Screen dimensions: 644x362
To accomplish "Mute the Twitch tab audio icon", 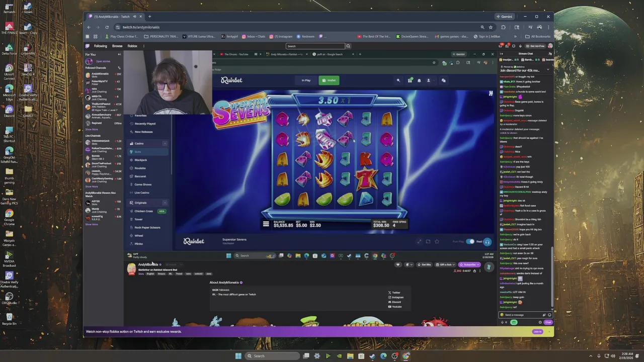I will click(135, 17).
